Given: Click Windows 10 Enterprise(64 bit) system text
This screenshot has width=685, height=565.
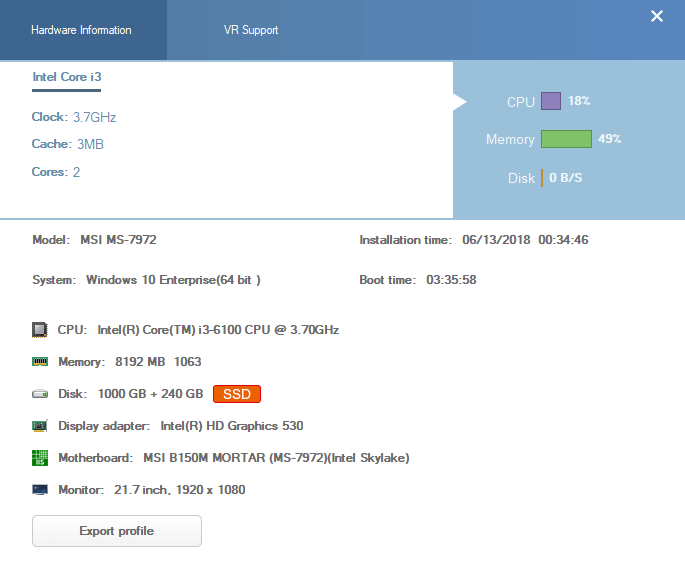Looking at the screenshot, I should (x=173, y=280).
